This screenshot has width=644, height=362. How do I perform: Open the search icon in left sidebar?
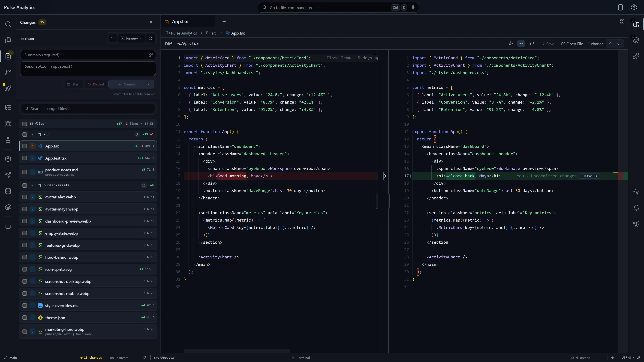coord(8,24)
